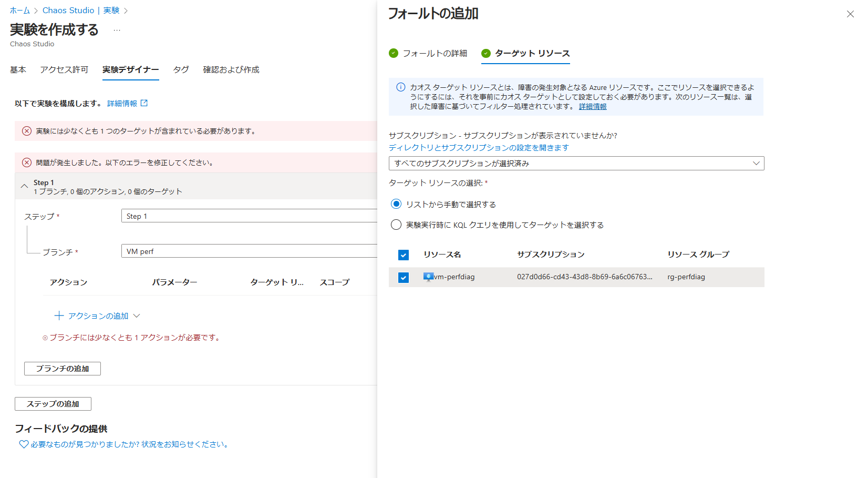868x478 pixels.
Task: Click the plus icon for アクションの追加
Action: [x=59, y=316]
